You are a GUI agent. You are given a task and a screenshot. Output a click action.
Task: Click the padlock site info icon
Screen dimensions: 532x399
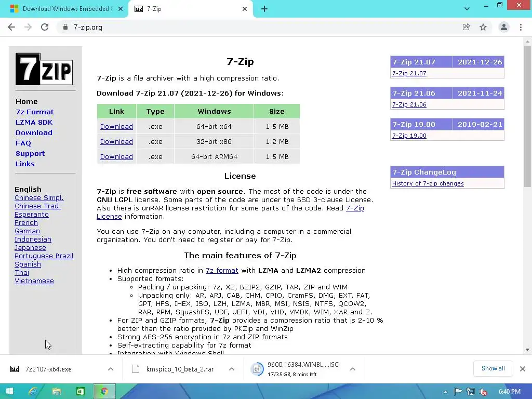pyautogui.click(x=65, y=27)
